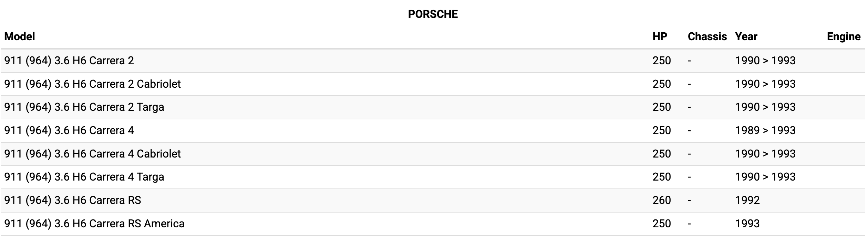This screenshot has height=238, width=868.
Task: Open the Carrera 2 Targa entry
Action: pos(84,107)
